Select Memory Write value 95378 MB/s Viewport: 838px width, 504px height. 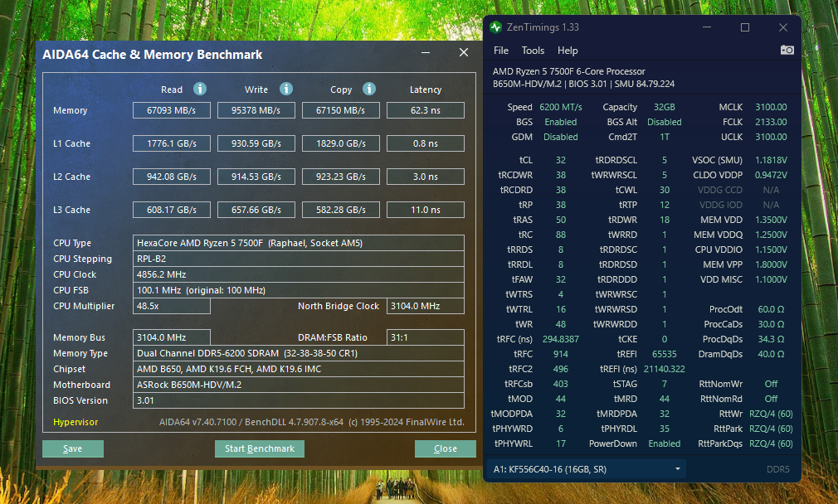point(256,110)
